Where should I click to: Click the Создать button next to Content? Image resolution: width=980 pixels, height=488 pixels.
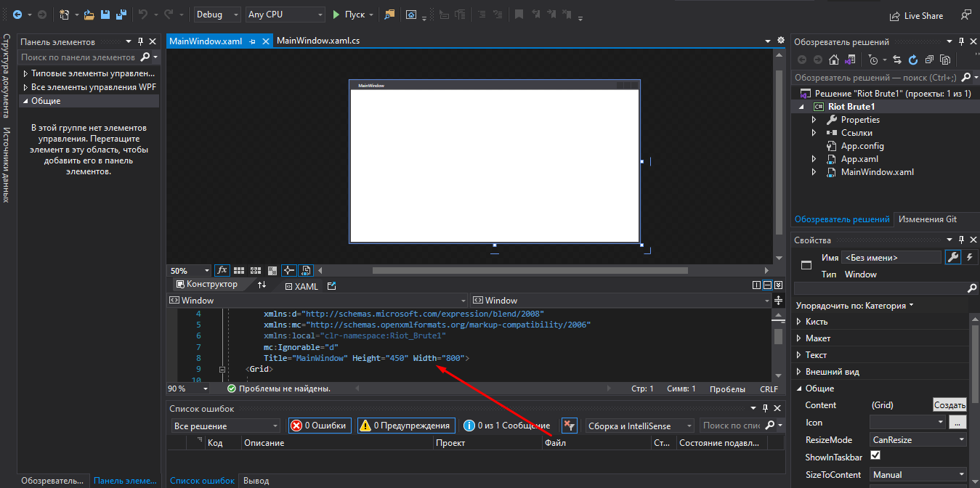(949, 405)
